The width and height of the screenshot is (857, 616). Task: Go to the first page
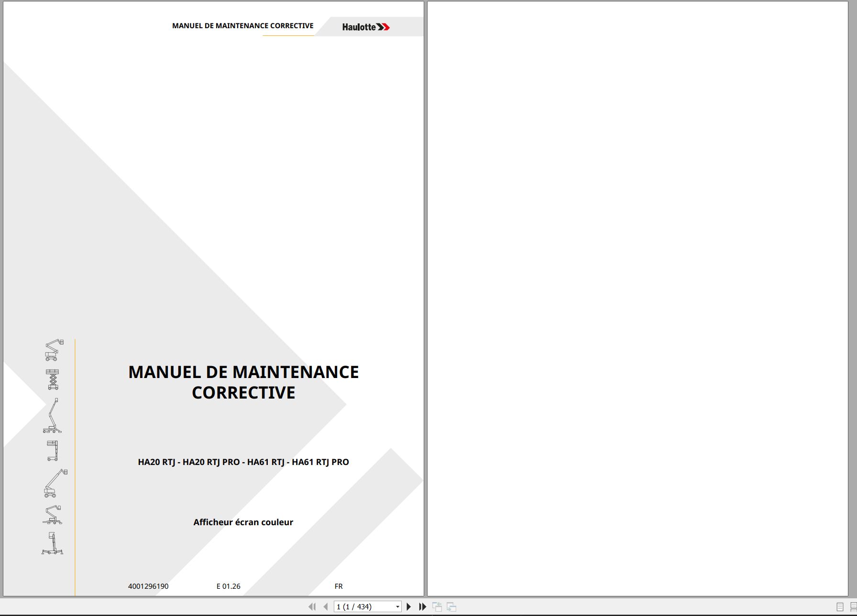pyautogui.click(x=312, y=606)
